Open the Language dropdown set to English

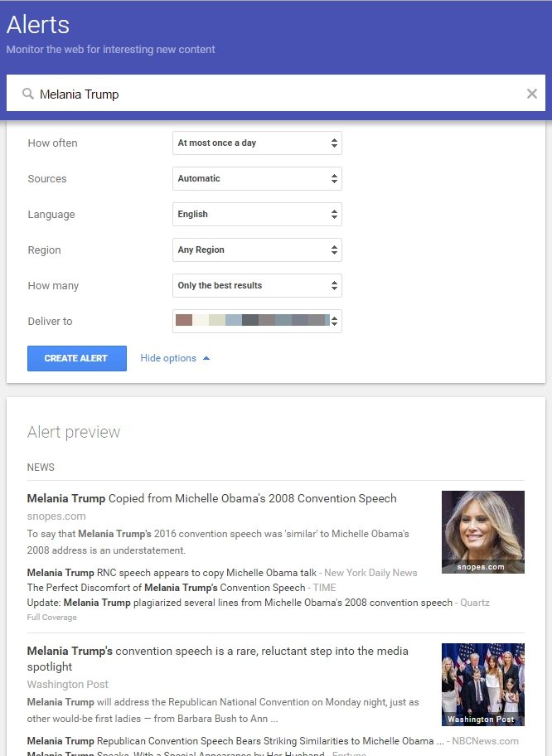(x=257, y=214)
